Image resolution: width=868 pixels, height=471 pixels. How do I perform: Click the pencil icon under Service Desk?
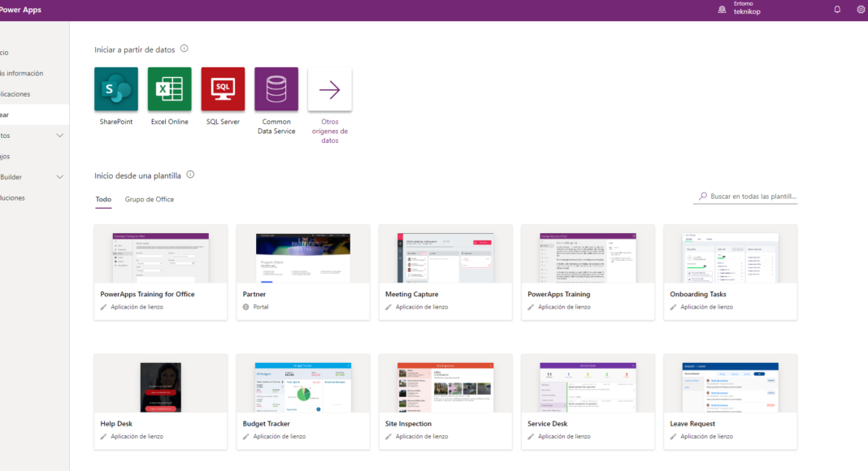point(531,437)
